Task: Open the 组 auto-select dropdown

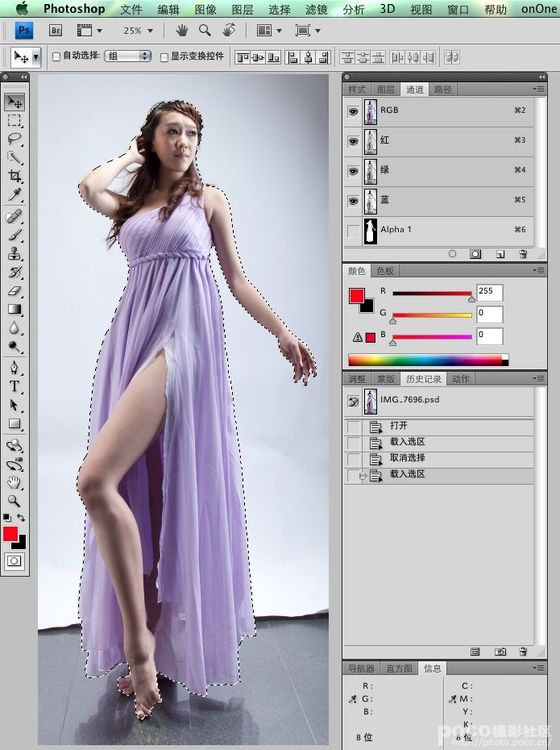Action: (x=128, y=56)
